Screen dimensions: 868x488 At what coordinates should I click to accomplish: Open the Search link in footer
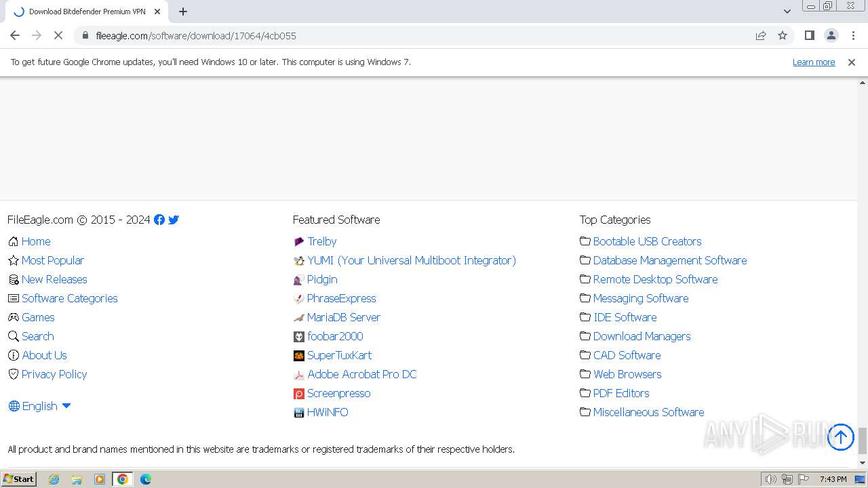point(38,336)
